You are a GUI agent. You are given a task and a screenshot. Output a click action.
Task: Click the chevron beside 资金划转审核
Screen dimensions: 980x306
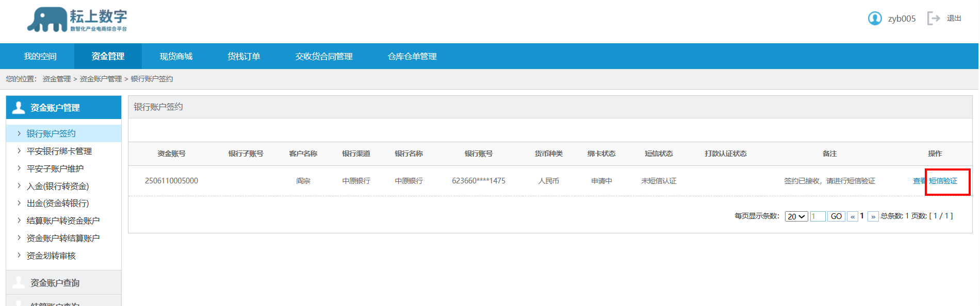click(x=19, y=256)
